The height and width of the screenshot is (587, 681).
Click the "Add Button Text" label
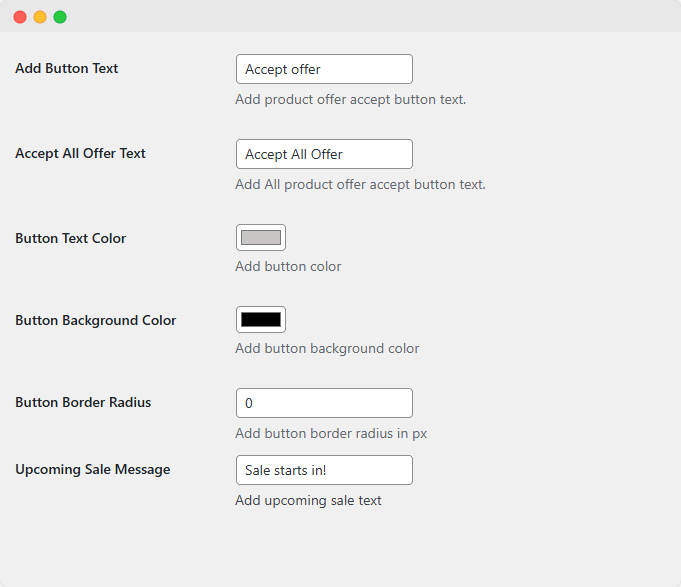(x=67, y=68)
